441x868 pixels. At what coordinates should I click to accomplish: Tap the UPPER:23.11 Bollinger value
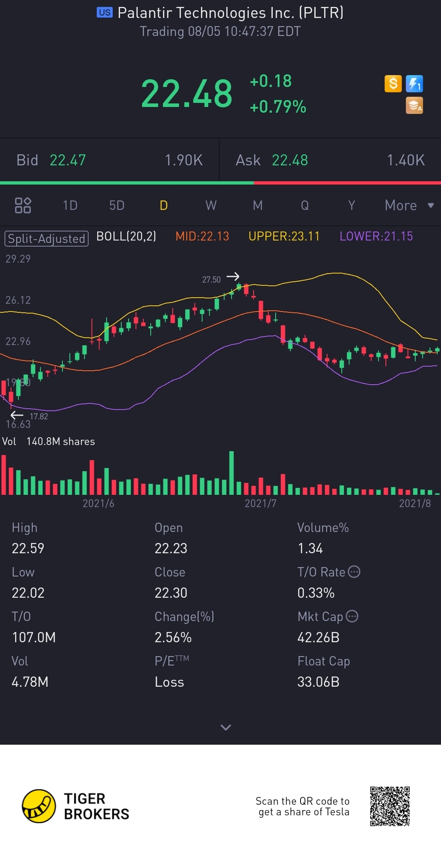click(284, 236)
